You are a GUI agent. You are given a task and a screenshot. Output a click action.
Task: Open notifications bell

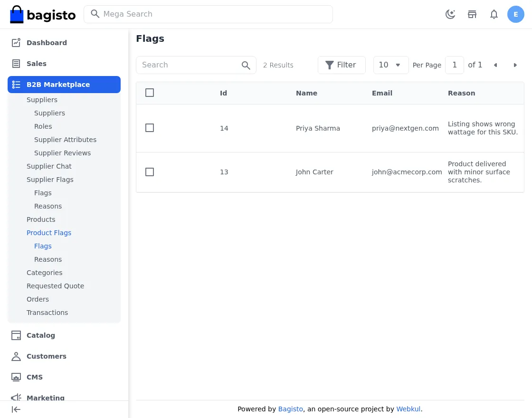pos(494,14)
